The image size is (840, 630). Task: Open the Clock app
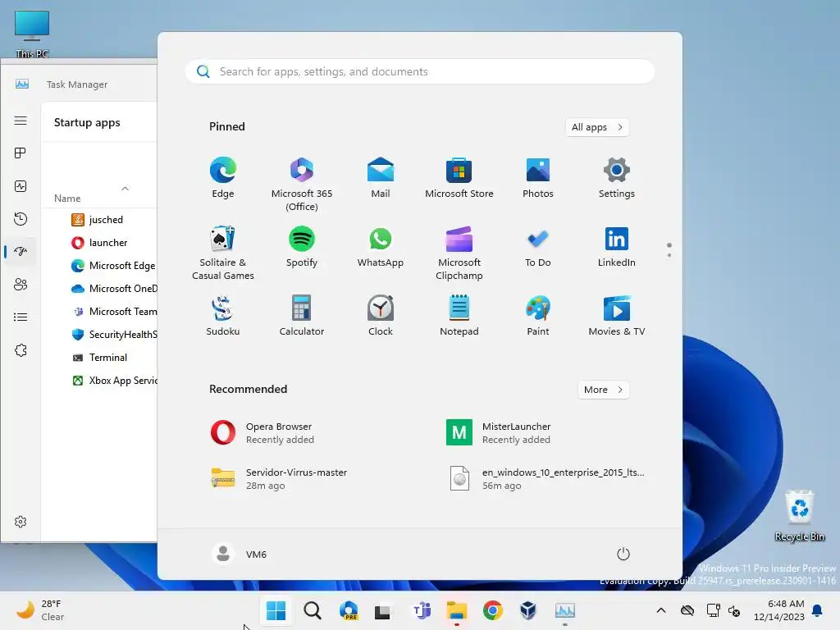(x=381, y=316)
